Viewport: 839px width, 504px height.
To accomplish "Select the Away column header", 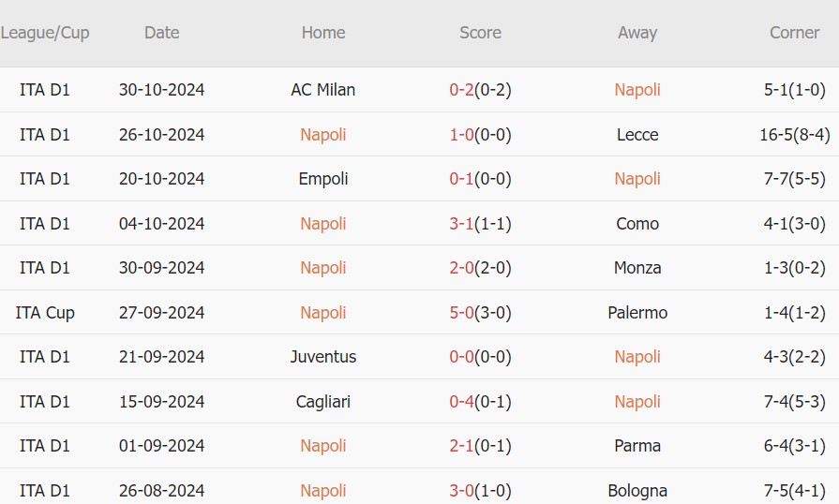I will [637, 33].
